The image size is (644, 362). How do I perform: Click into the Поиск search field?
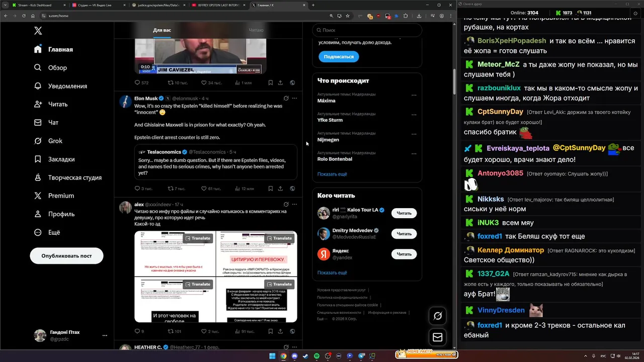[x=367, y=30]
